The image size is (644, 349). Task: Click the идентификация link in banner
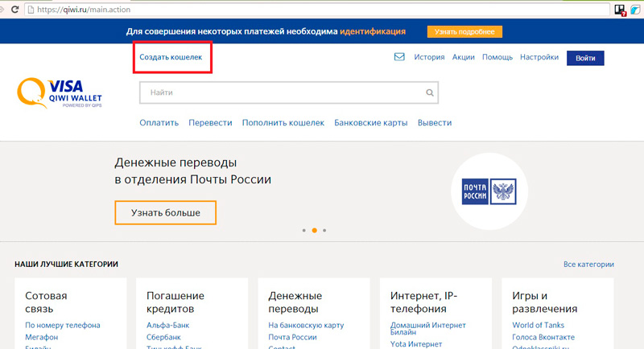point(373,31)
